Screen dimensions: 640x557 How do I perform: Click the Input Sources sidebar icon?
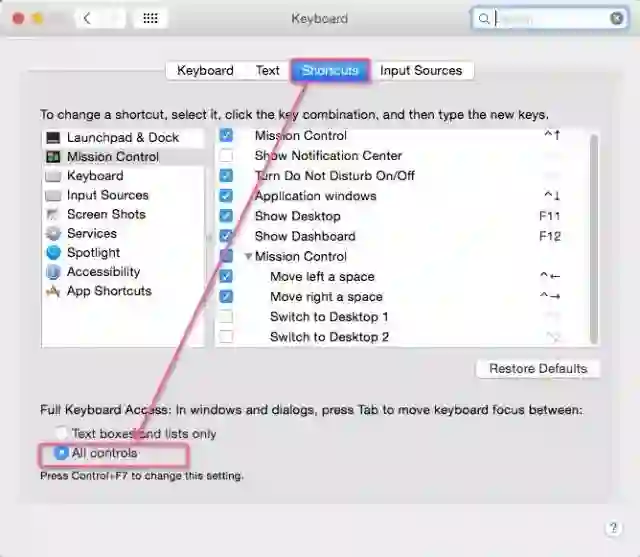pos(53,195)
